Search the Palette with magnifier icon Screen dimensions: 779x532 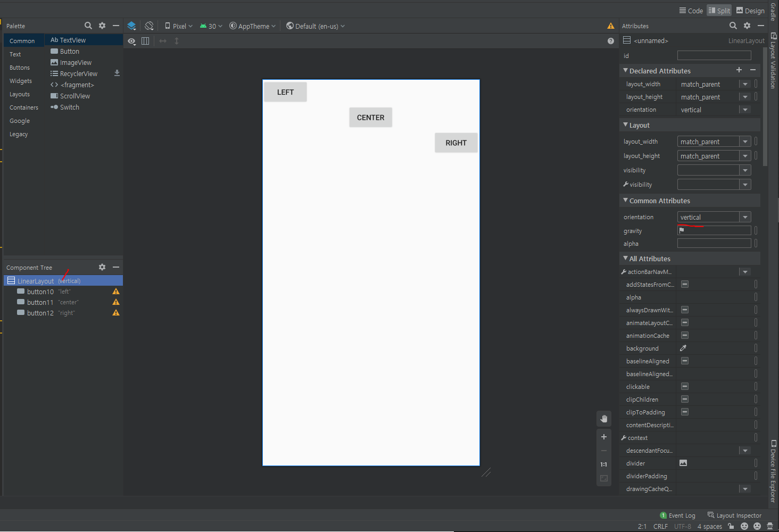pos(88,26)
